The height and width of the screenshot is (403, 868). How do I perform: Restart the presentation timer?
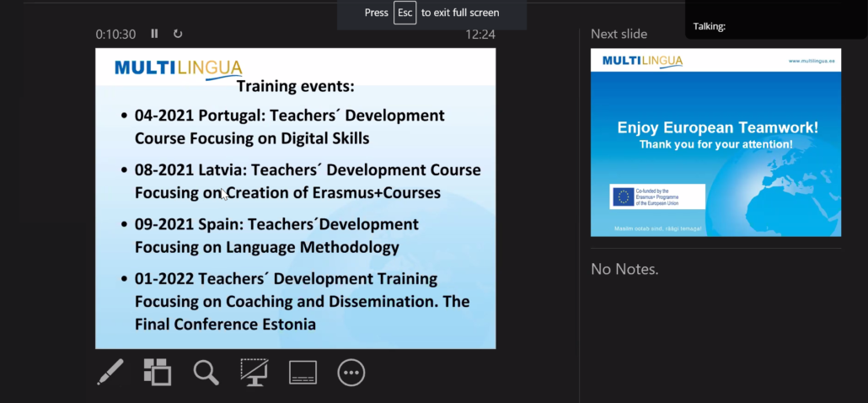tap(178, 34)
